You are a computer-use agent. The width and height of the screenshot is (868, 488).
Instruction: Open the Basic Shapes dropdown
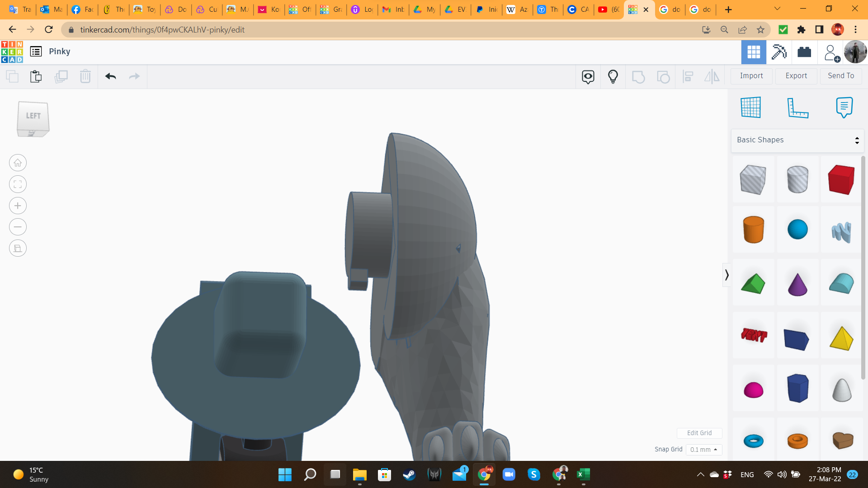[x=797, y=140]
